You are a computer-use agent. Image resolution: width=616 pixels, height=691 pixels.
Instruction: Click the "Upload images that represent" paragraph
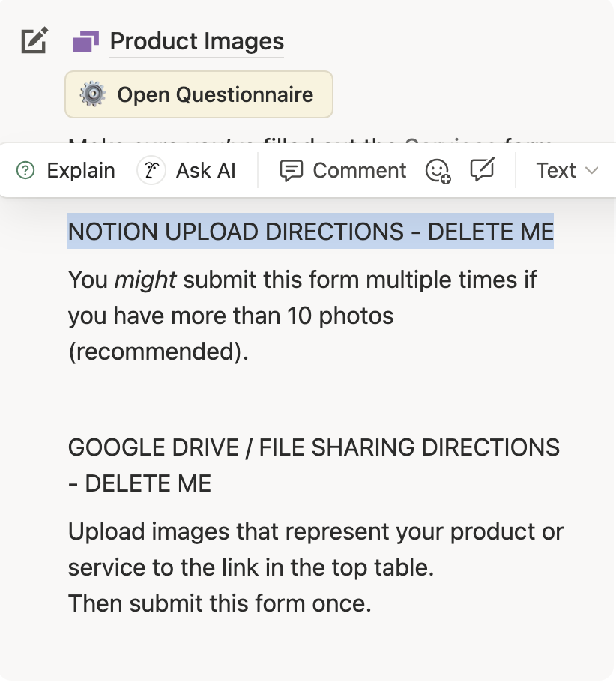click(315, 531)
